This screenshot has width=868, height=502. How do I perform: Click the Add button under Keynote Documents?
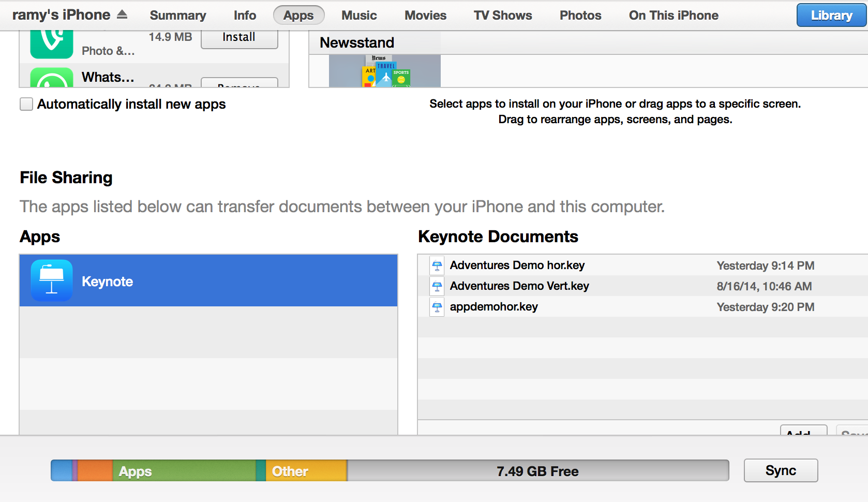pos(803,431)
